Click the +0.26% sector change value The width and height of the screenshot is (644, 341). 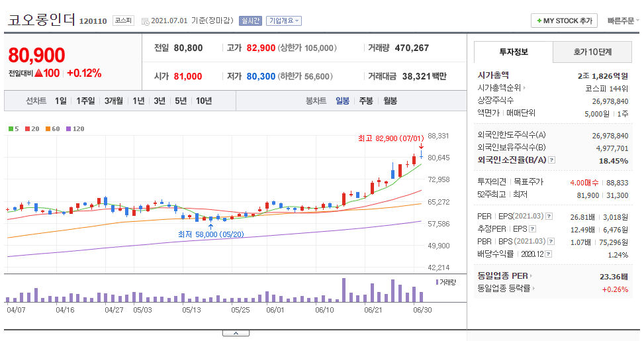coord(616,289)
